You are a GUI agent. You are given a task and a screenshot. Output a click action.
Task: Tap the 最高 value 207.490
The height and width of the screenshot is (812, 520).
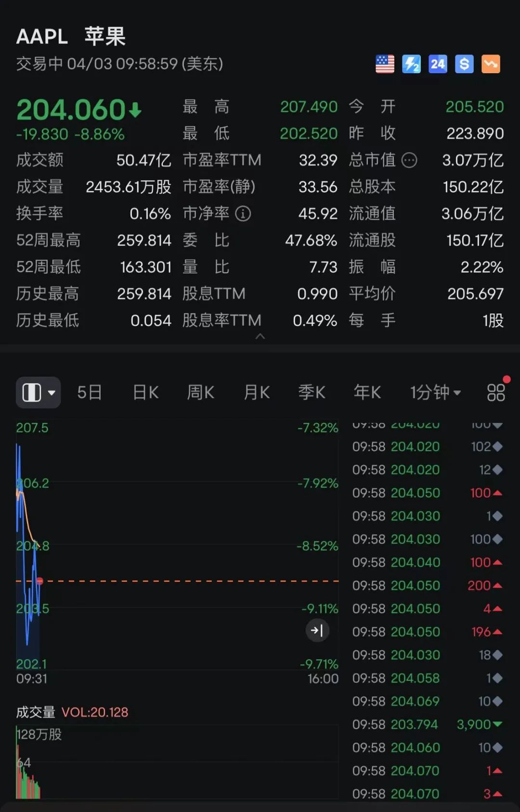tap(309, 106)
